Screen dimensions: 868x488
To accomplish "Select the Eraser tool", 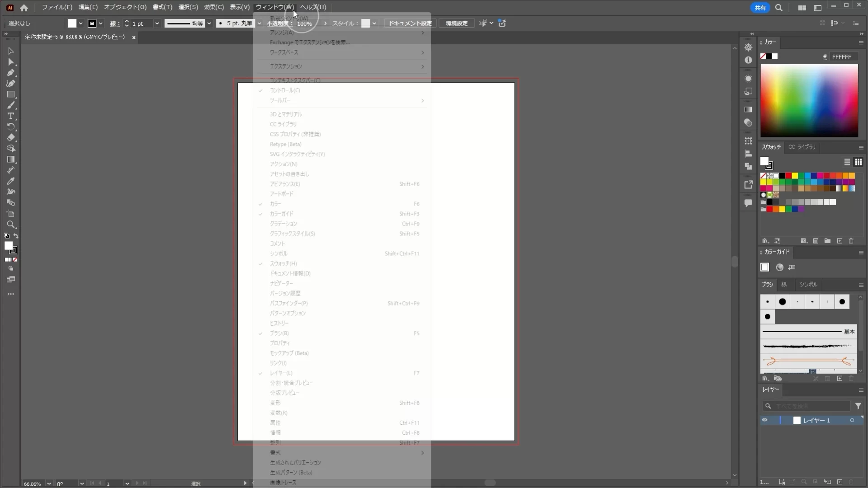I will pyautogui.click(x=11, y=138).
